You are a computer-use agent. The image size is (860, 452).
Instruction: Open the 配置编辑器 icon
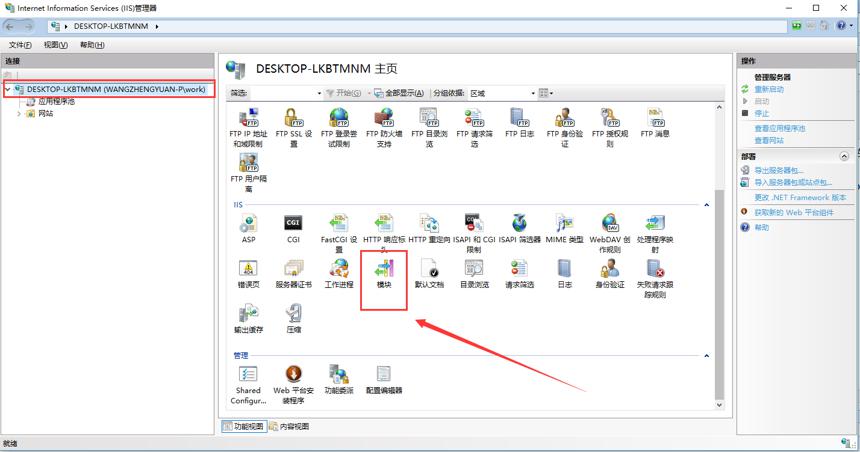coord(384,380)
